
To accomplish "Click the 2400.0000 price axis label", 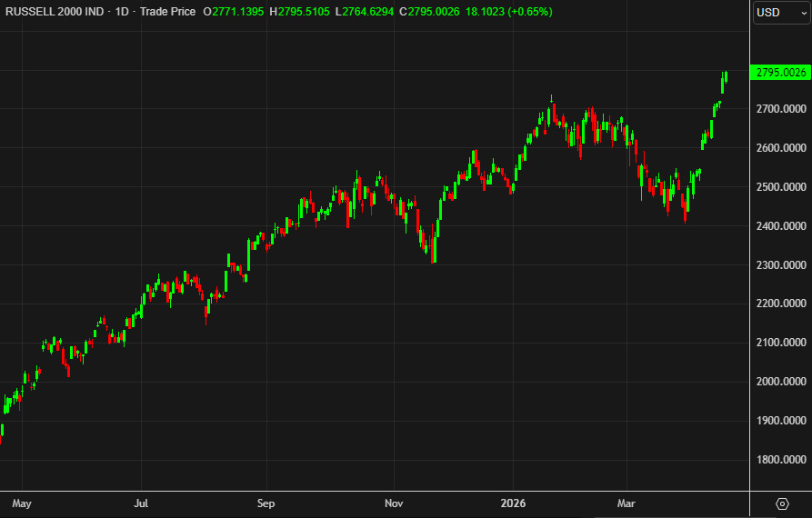I will (781, 226).
